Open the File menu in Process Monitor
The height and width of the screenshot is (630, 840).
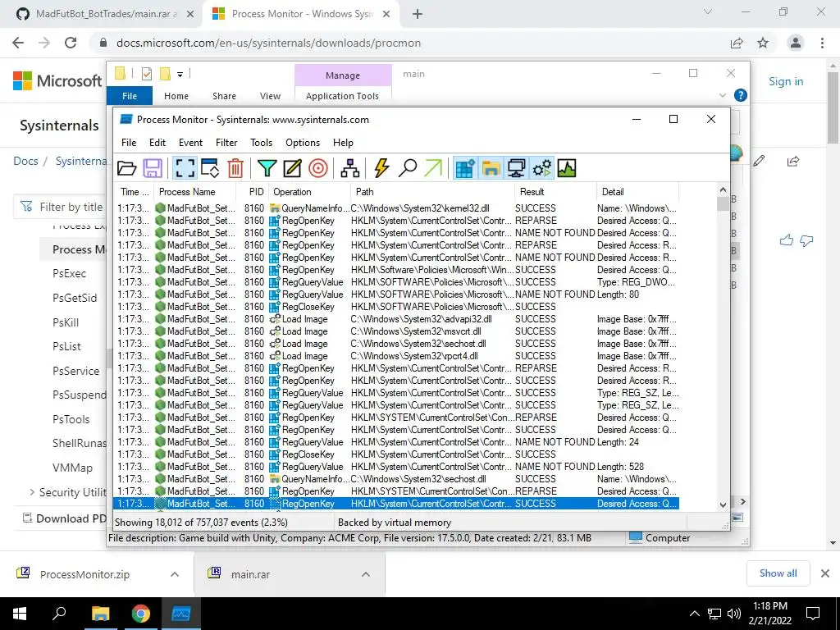[129, 143]
